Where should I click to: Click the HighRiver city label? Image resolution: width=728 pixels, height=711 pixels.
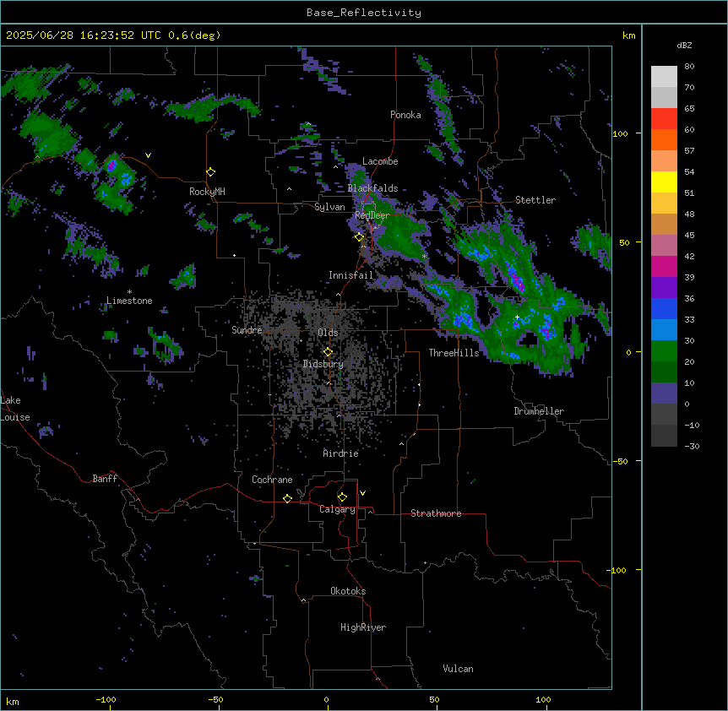[x=363, y=627]
